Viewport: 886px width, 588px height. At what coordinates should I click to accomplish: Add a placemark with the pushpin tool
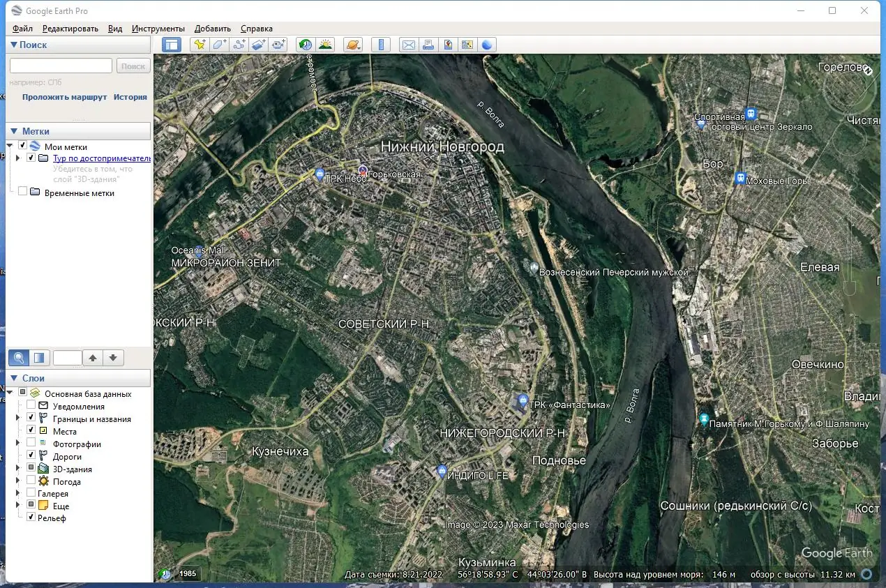[200, 45]
